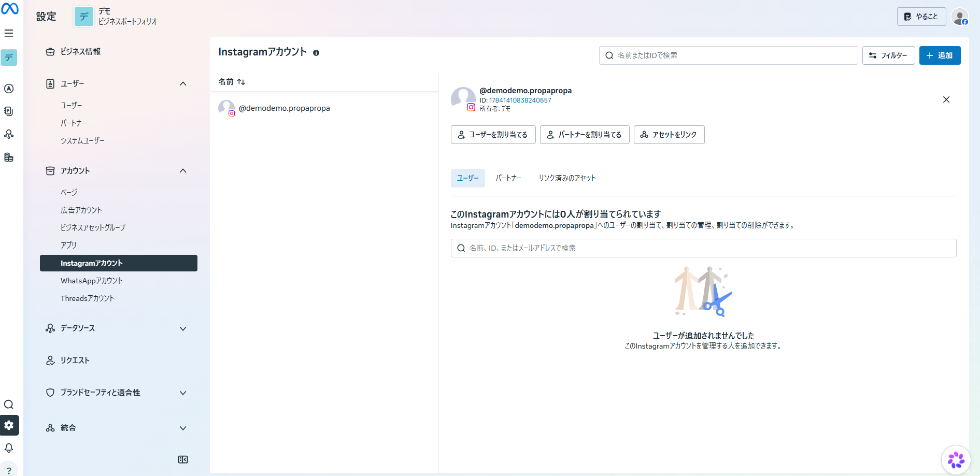The image size is (980, 476).
Task: Click the detail panel profile avatar
Action: click(463, 99)
